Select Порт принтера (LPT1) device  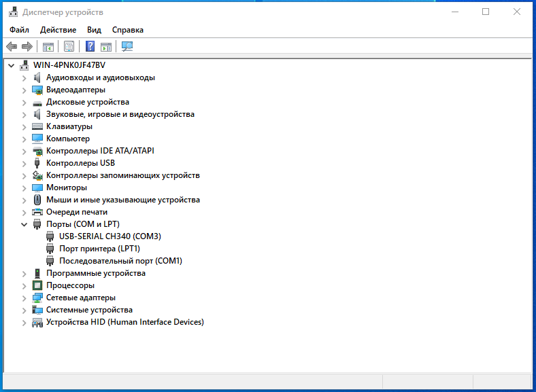pyautogui.click(x=99, y=249)
